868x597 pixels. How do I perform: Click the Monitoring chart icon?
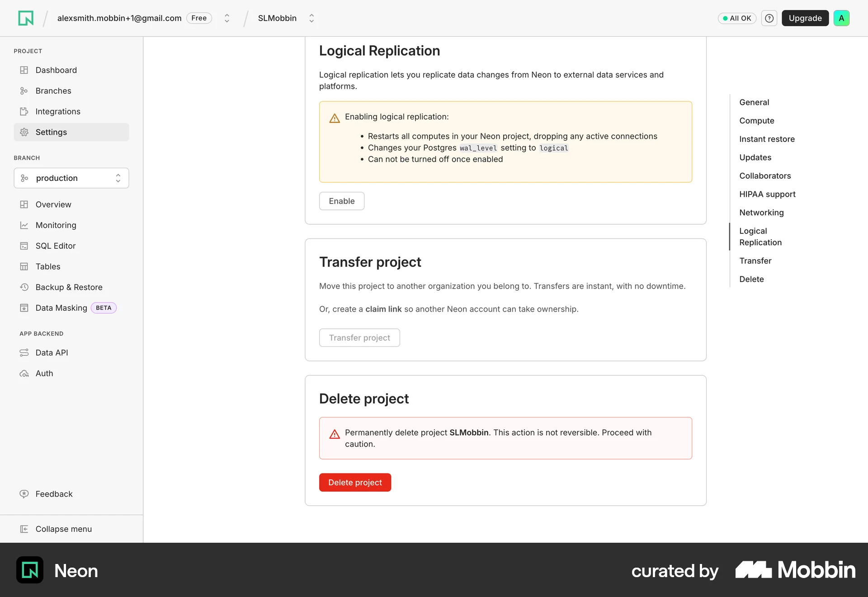(24, 225)
